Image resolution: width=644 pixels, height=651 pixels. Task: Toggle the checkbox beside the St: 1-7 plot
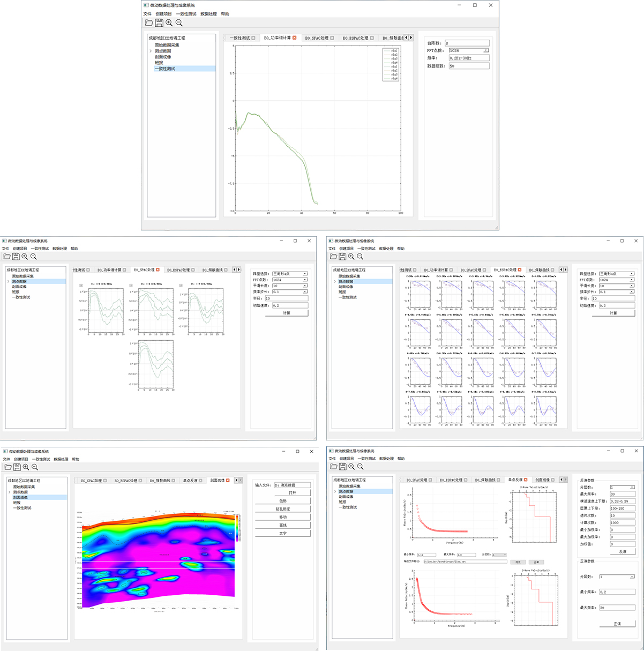click(181, 285)
